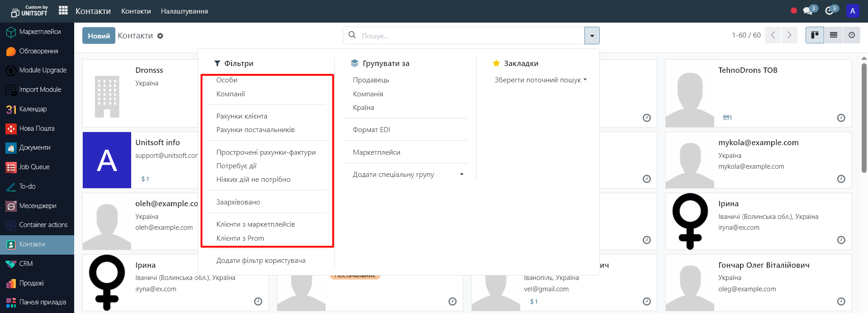Click the Новий button
This screenshot has width=868, height=313.
click(99, 36)
